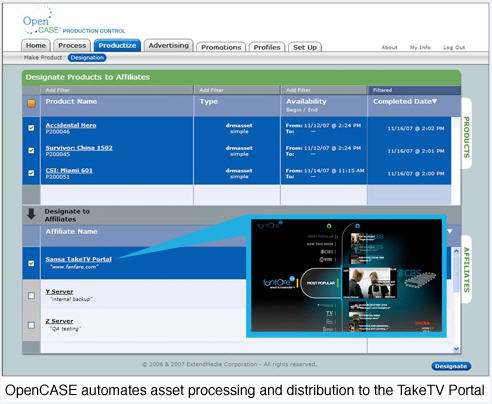492x404 pixels.
Task: Select the Productize tab
Action: [117, 45]
